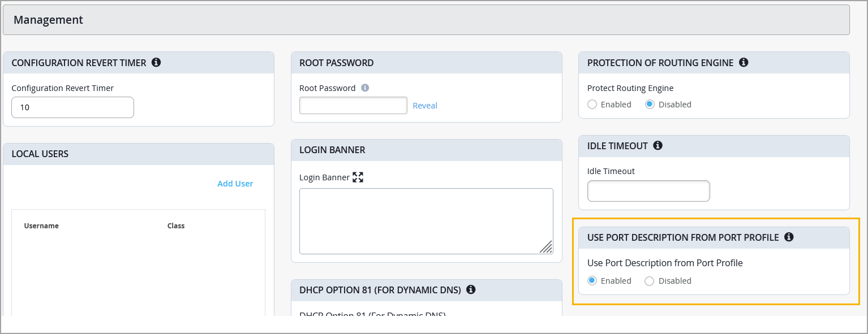Click the Username column header

click(41, 225)
